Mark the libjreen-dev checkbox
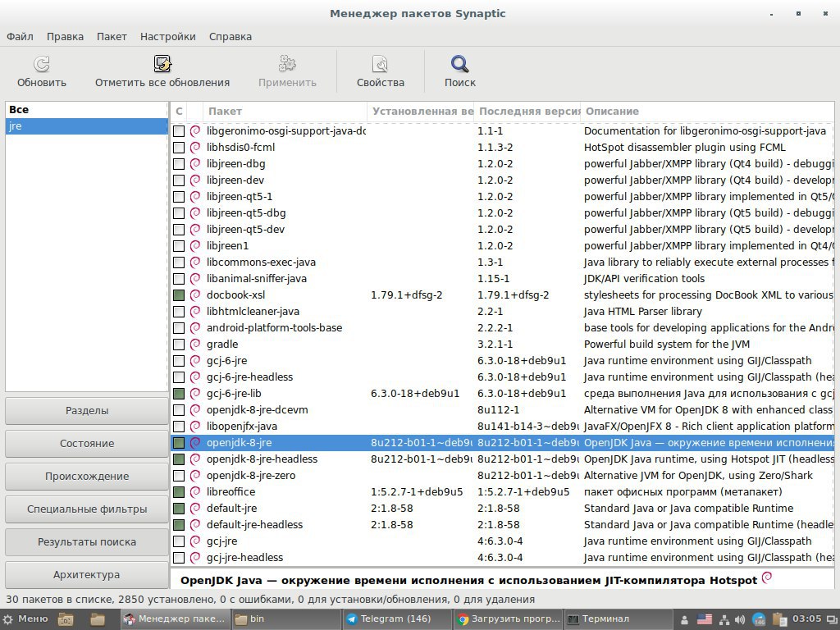Screen dimensions: 840x630 179,180
